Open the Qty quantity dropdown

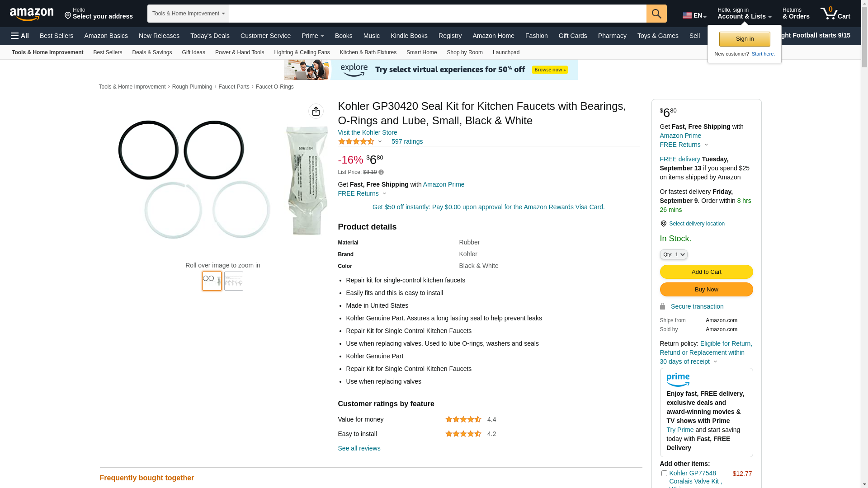674,254
